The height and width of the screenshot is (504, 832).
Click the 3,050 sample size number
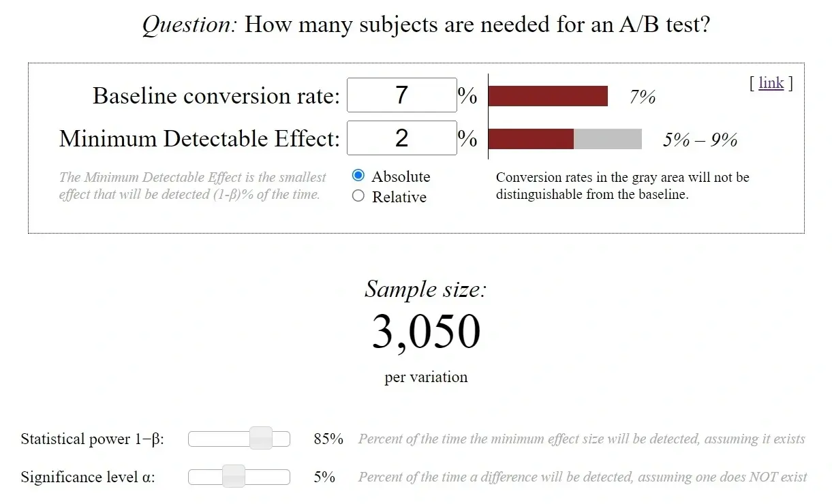[426, 332]
